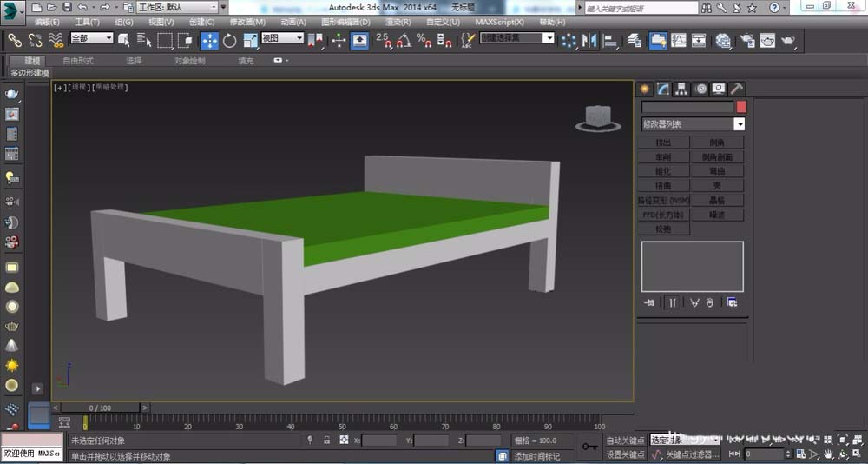Click the 车削 modifier button
Screen dimensions: 868x464
(x=664, y=157)
